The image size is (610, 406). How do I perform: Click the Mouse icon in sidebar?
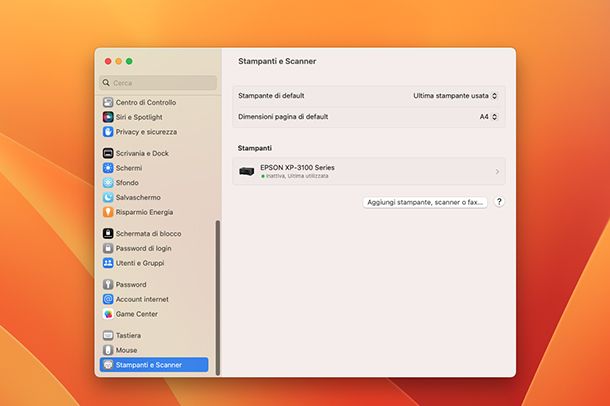point(108,350)
